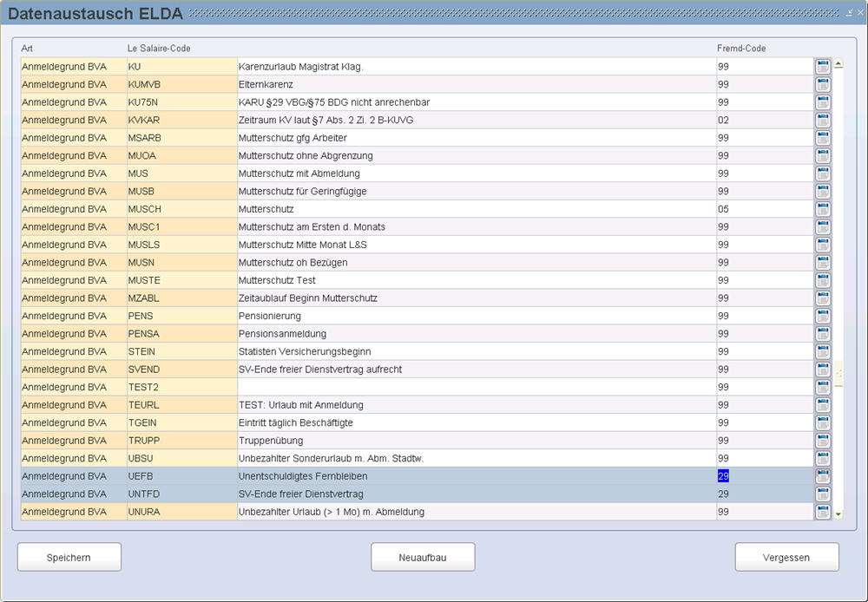Open the lookup icon for the KU row
Screen dimensions: 868x602
point(823,67)
